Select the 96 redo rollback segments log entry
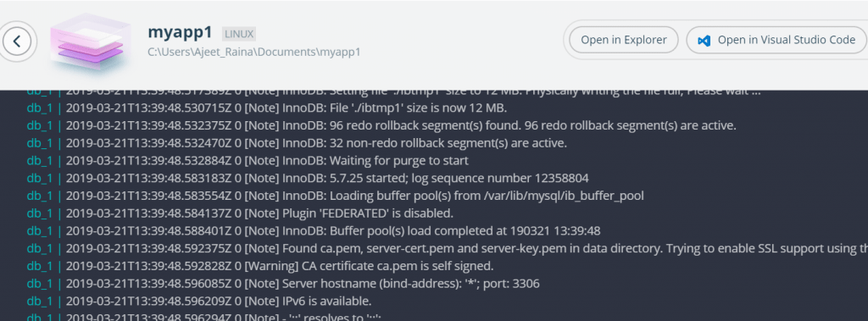868x321 pixels. coord(381,125)
